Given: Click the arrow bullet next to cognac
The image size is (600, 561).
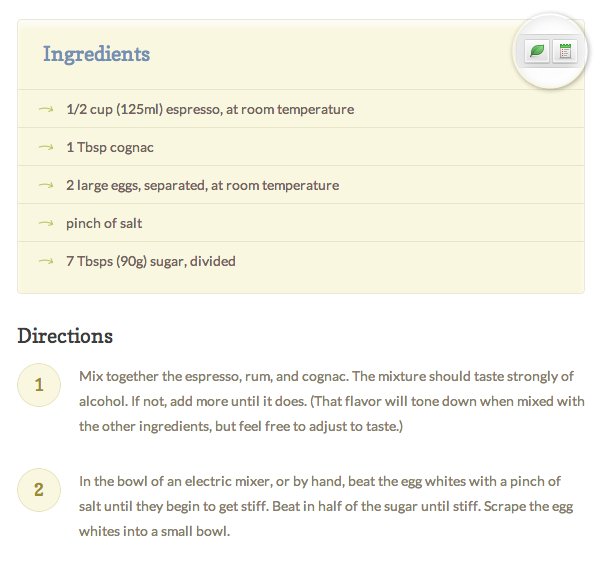Looking at the screenshot, I should point(46,147).
